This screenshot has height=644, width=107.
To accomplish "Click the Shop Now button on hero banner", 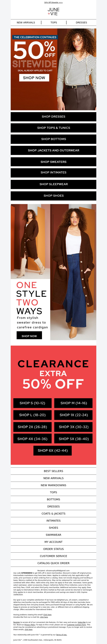I will (x=34, y=78).
